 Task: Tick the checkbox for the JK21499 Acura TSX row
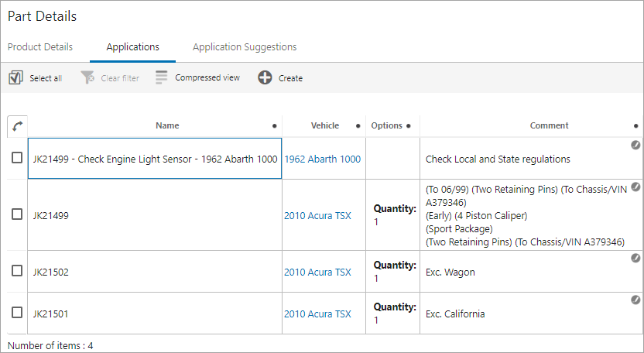tap(17, 214)
